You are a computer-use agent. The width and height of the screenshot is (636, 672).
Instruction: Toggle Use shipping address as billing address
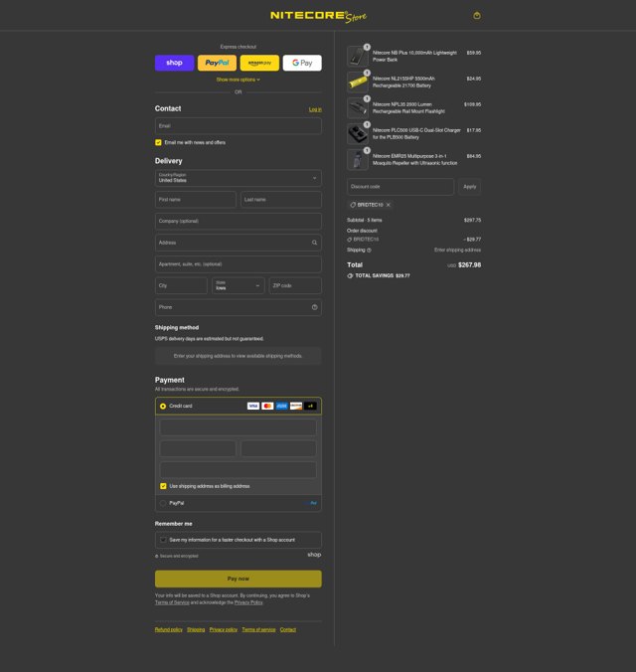pyautogui.click(x=163, y=486)
